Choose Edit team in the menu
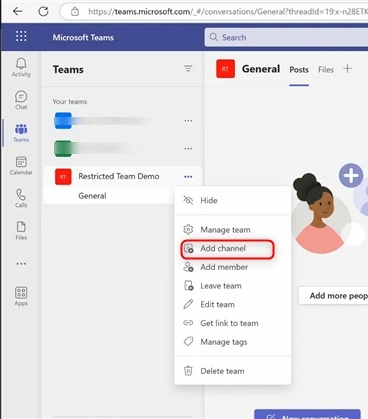Viewport: 368px width, 419px height. (x=233, y=304)
